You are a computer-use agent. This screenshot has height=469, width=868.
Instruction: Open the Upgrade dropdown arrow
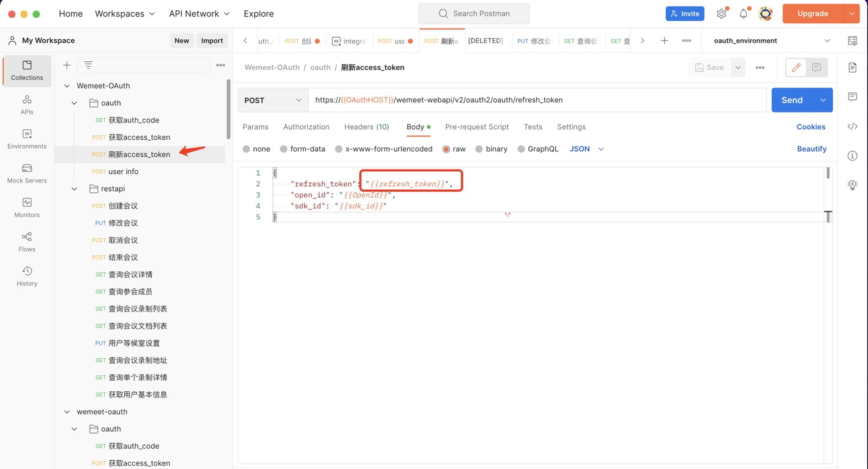(x=851, y=13)
